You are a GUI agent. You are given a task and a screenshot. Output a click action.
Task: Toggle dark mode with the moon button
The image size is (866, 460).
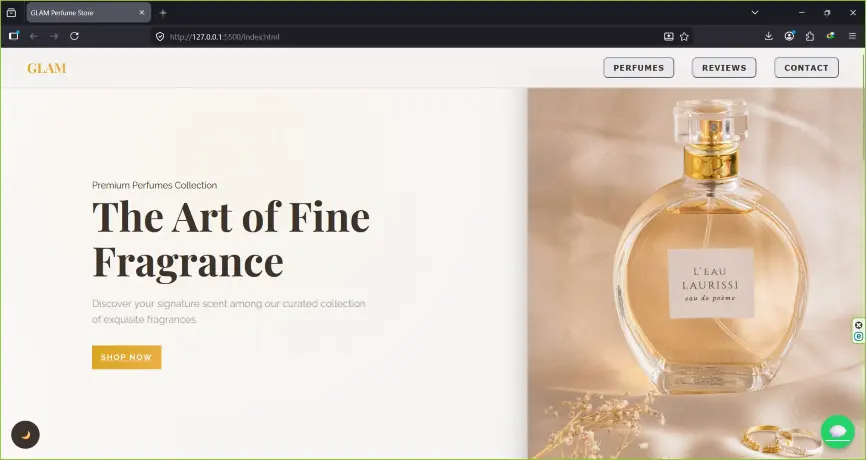[25, 435]
